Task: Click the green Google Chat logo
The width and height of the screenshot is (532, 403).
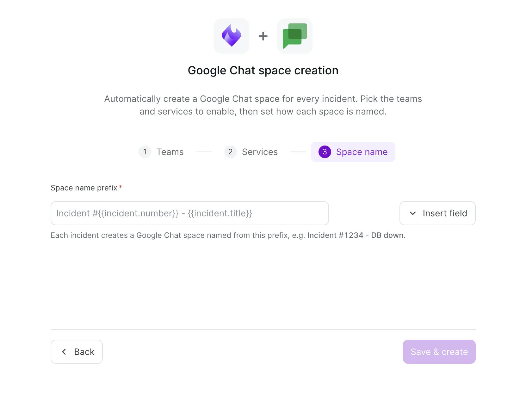Action: [x=295, y=36]
